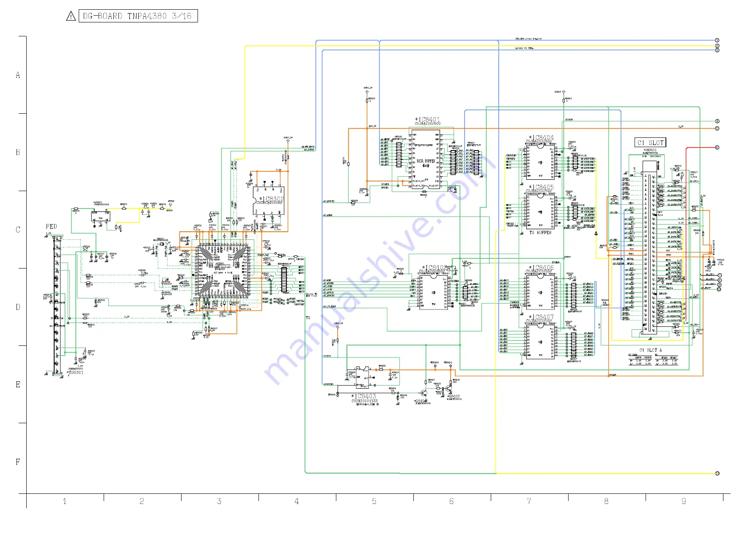Click the 'TS' label on the green bus line
This screenshot has height=534, width=756.
click(308, 318)
